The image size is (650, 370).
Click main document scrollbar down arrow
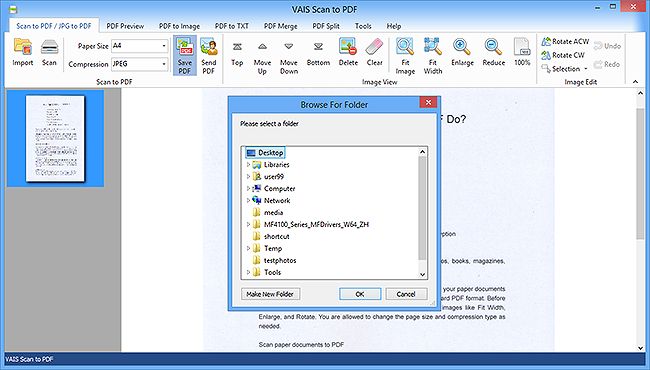[640, 348]
